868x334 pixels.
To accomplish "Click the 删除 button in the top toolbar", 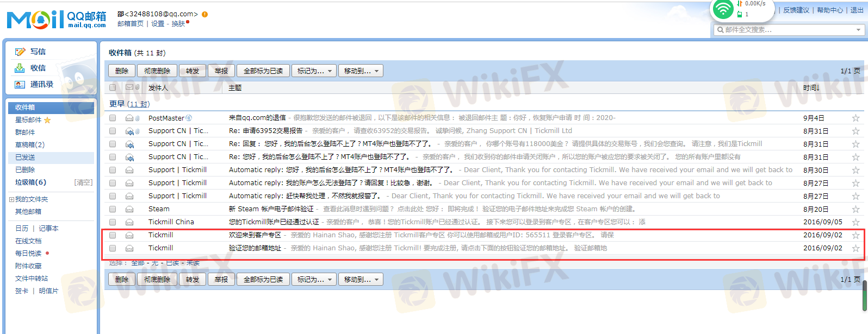I will [x=122, y=71].
